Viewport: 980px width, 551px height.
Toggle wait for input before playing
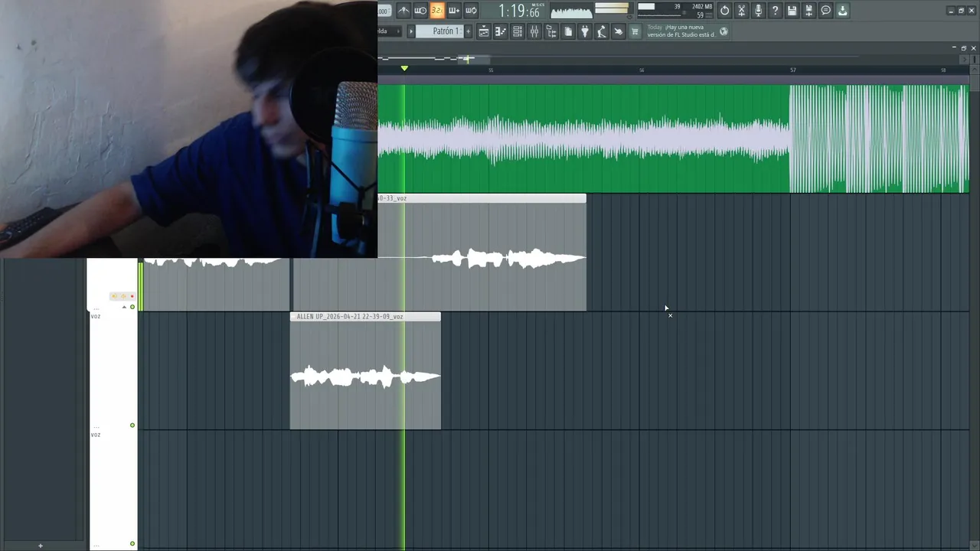[x=420, y=10]
